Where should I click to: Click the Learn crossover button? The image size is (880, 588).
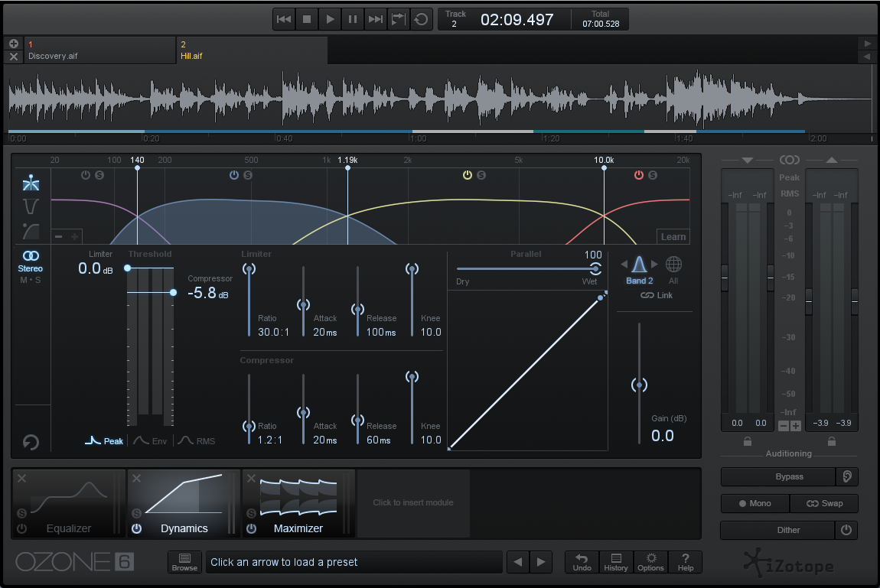tap(673, 236)
